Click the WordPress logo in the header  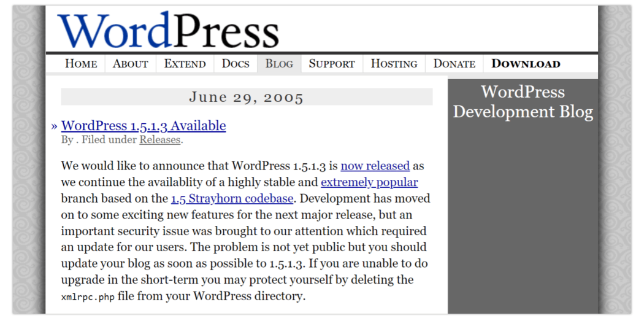pos(168,30)
